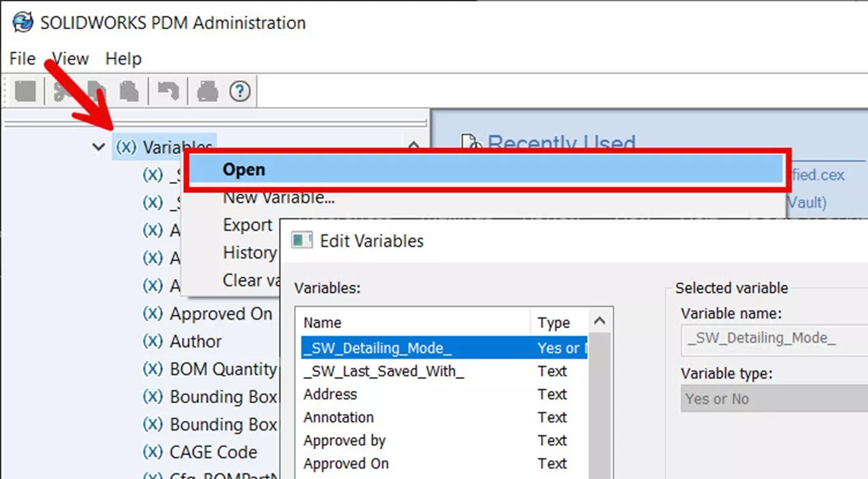
Task: Click the tree panel scroll-up arrow
Action: (x=414, y=146)
